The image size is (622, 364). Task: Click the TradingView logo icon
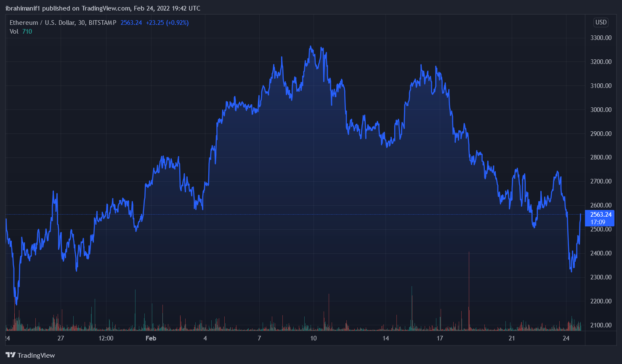click(x=11, y=355)
